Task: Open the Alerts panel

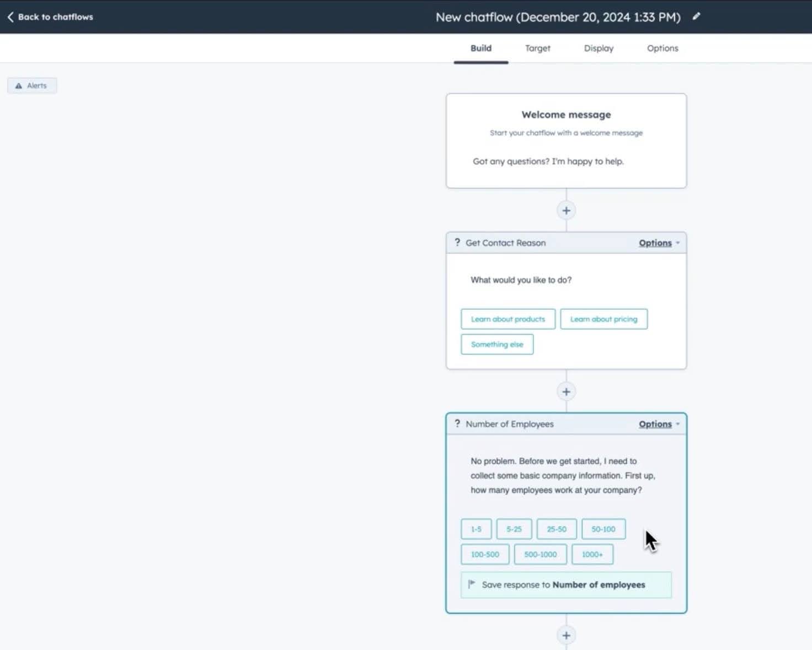Action: [32, 86]
